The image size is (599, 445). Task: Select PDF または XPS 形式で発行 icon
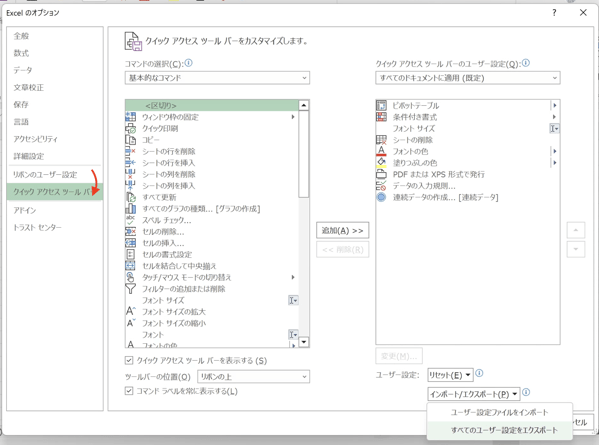coord(381,174)
